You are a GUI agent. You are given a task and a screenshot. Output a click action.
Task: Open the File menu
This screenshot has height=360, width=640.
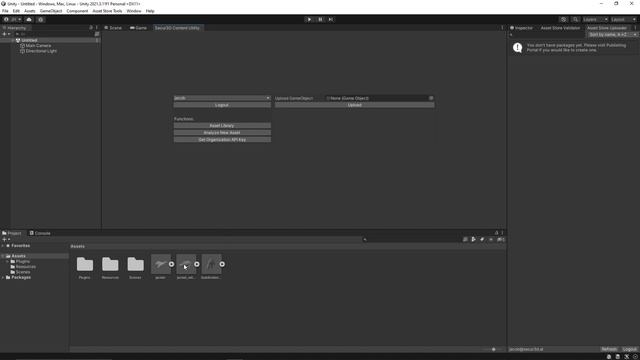5,11
